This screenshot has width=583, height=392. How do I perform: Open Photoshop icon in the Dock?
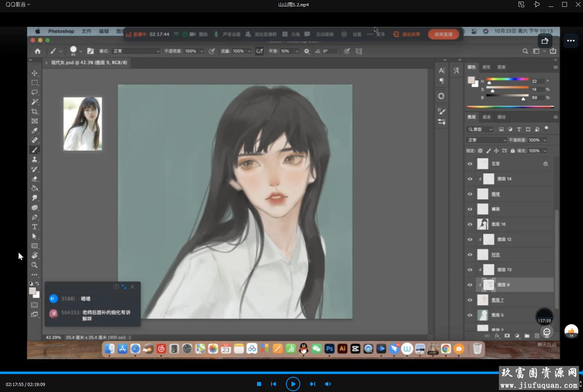pyautogui.click(x=329, y=349)
